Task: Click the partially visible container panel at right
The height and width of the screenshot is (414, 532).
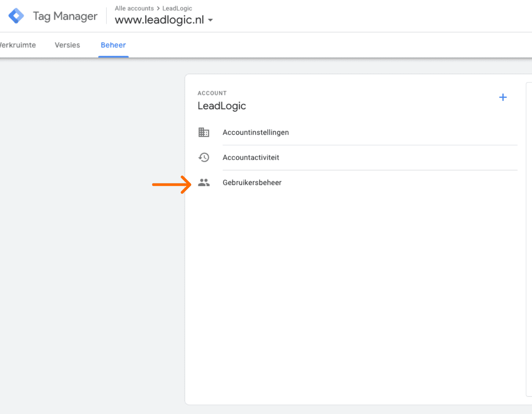Action: 529,237
